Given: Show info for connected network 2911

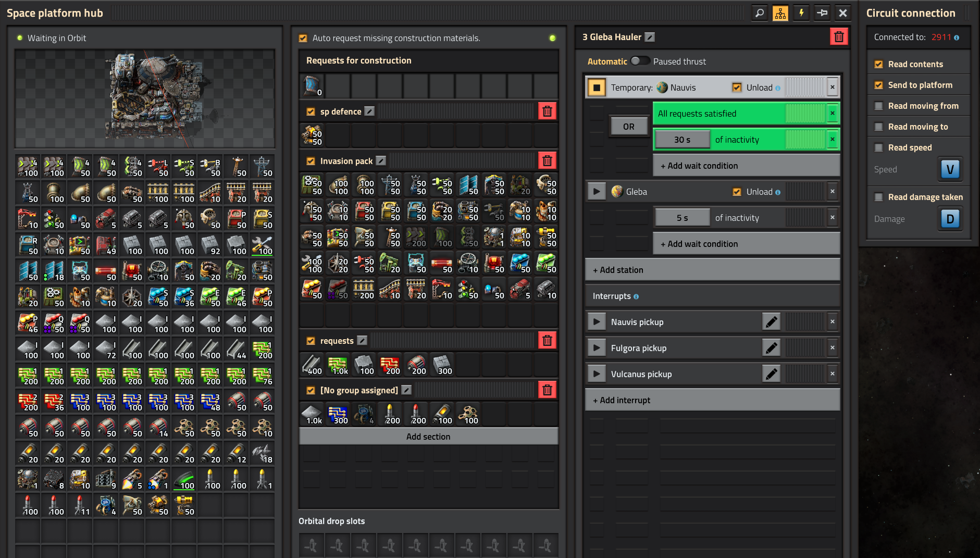Looking at the screenshot, I should pos(957,38).
